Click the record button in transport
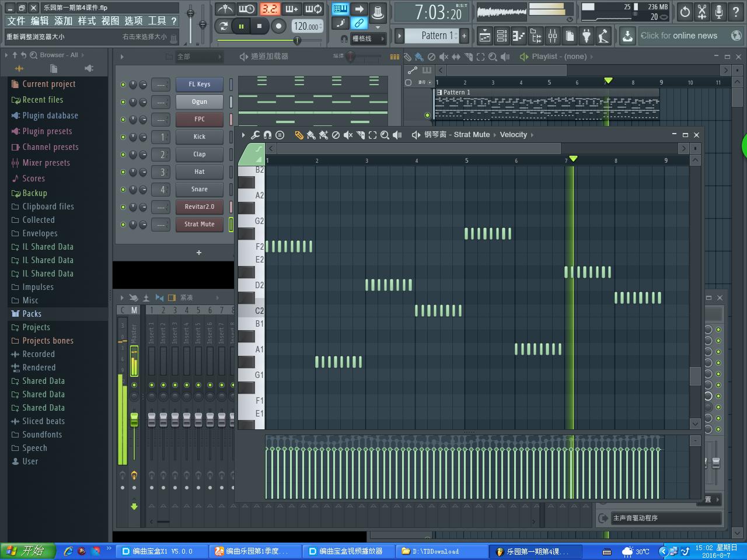747x560 pixels. coord(278,26)
